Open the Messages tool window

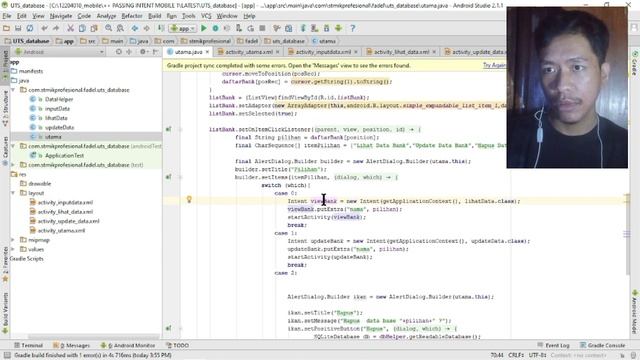pos(71,345)
